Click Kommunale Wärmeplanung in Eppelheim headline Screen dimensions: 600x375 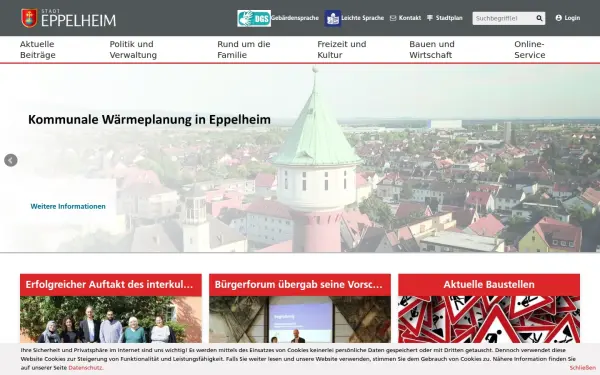(x=149, y=119)
